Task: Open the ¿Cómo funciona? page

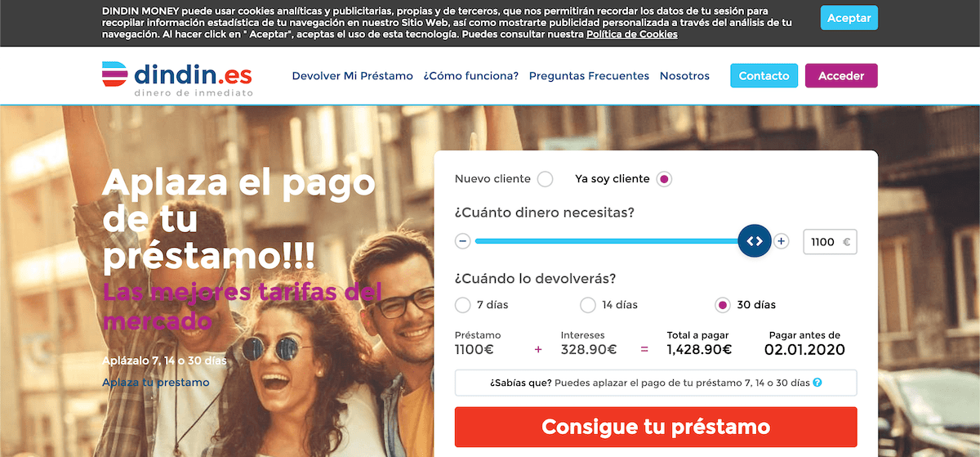Action: click(x=471, y=76)
